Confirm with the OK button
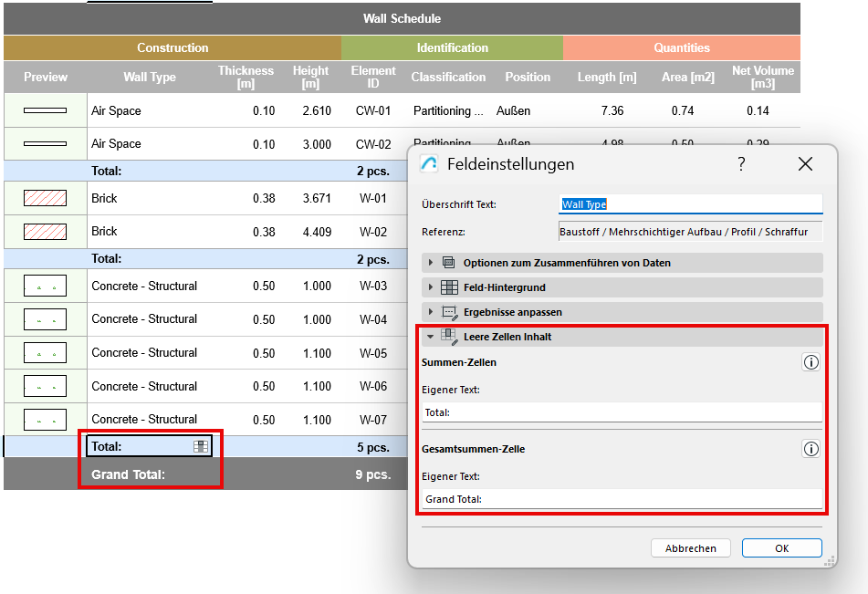The width and height of the screenshot is (868, 594). (x=781, y=548)
